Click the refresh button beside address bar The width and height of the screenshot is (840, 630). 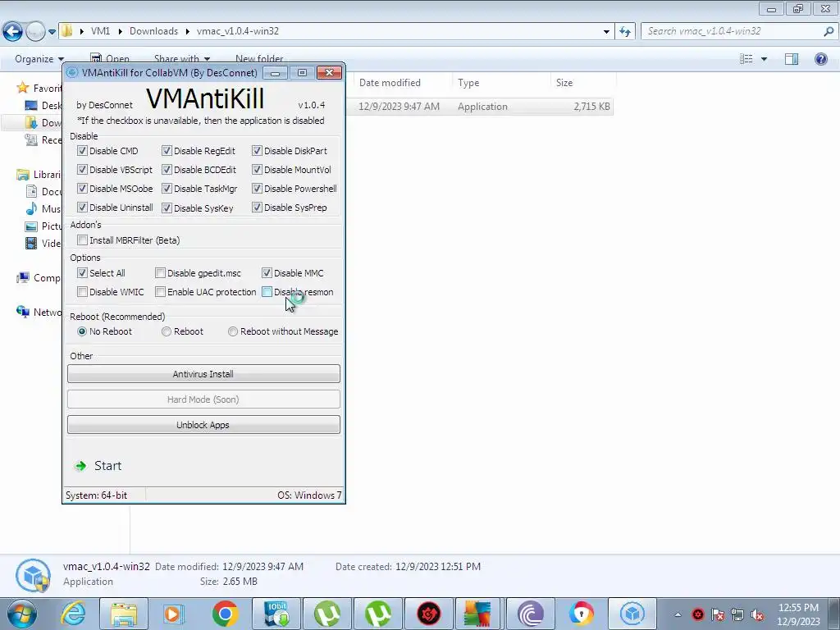[625, 32]
